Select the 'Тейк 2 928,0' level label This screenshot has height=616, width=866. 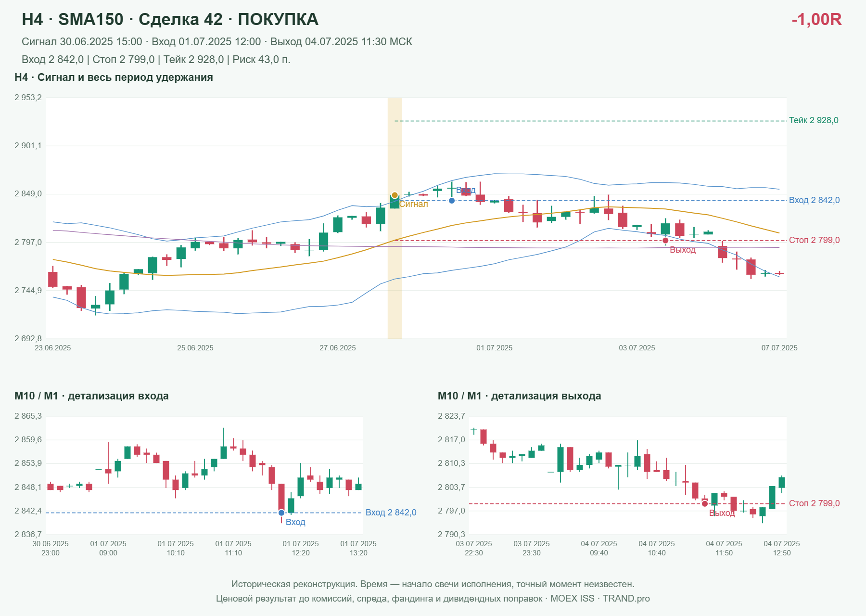(814, 120)
